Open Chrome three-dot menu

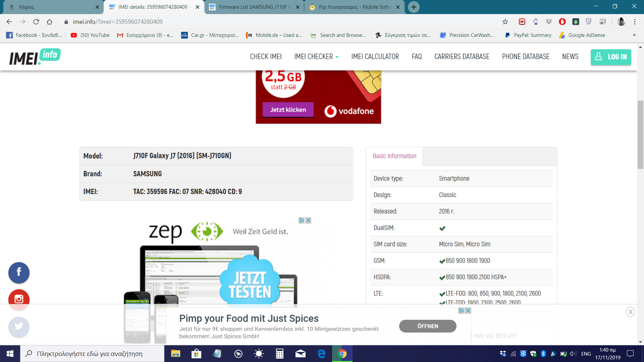click(x=635, y=22)
